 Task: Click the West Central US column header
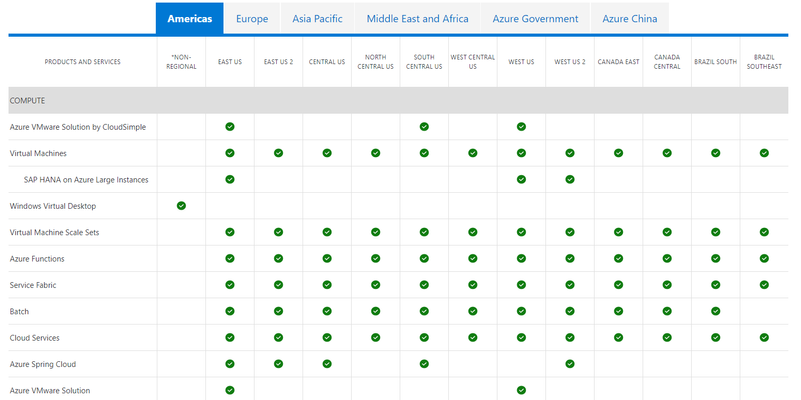473,62
